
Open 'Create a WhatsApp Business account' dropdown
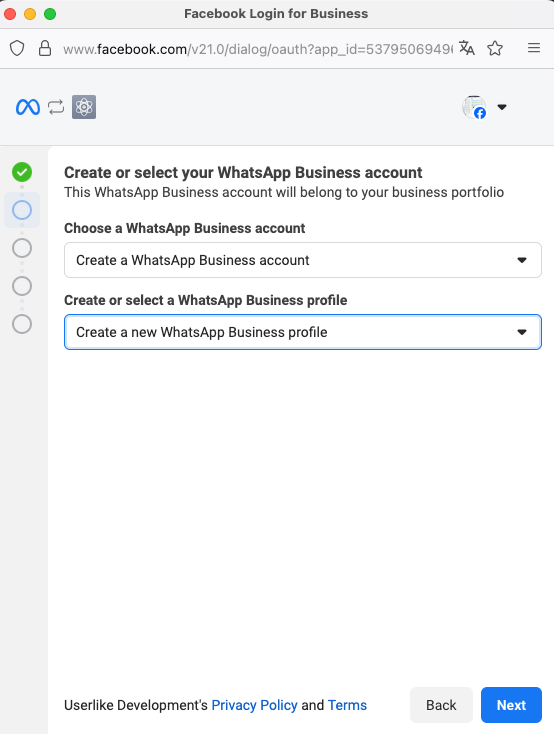[x=303, y=260]
